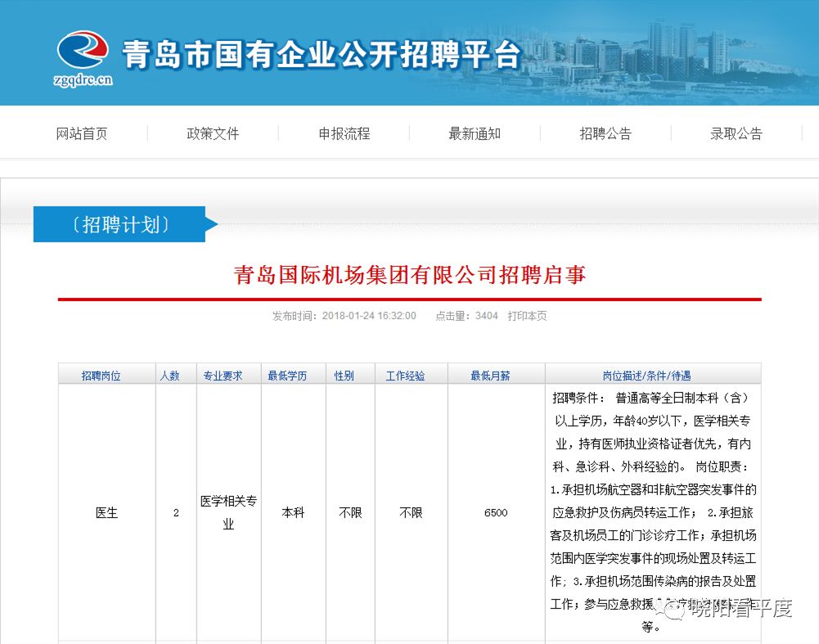Select 招聘公告 in navigation bar

(x=605, y=133)
